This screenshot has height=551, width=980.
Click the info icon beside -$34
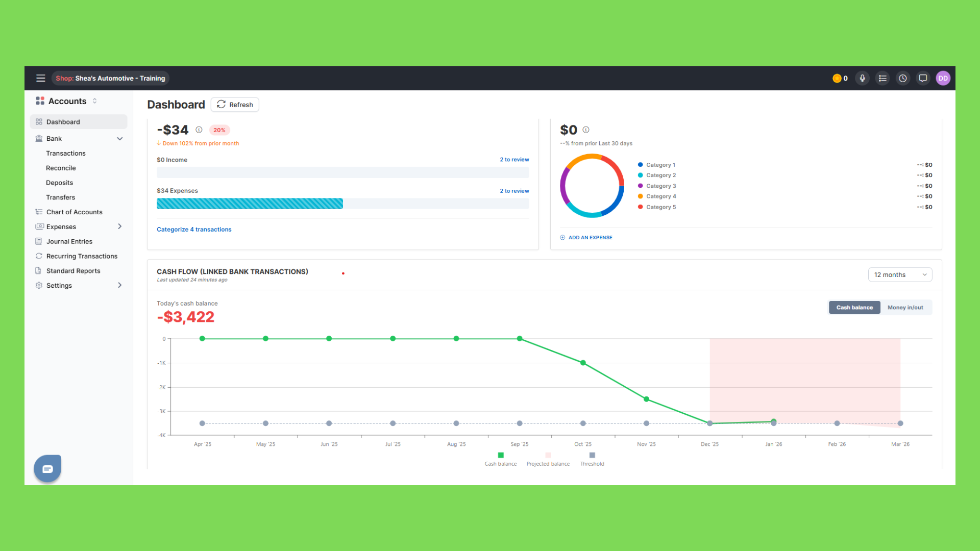(199, 130)
